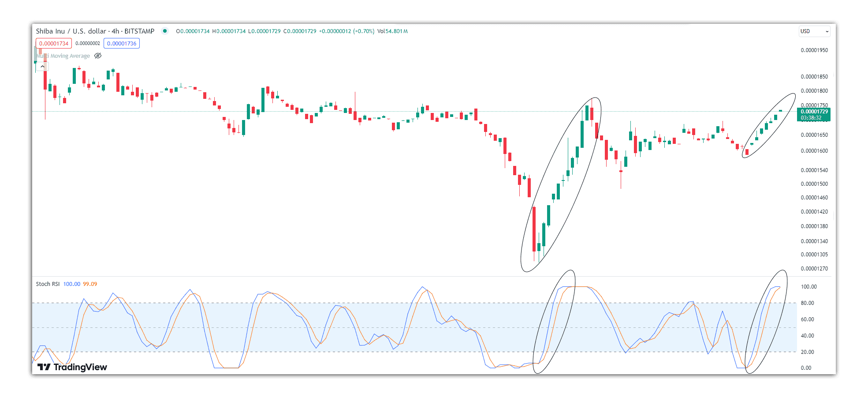Click the Vol 54.801 M reading

tap(392, 31)
